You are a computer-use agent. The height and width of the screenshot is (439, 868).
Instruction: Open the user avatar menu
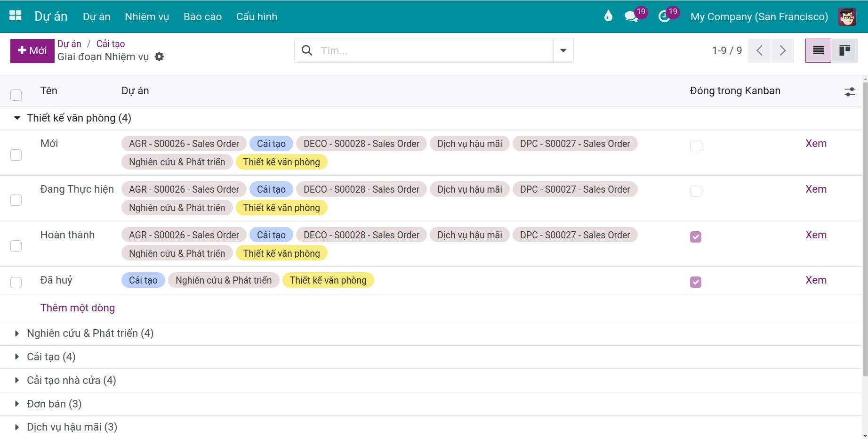point(847,16)
